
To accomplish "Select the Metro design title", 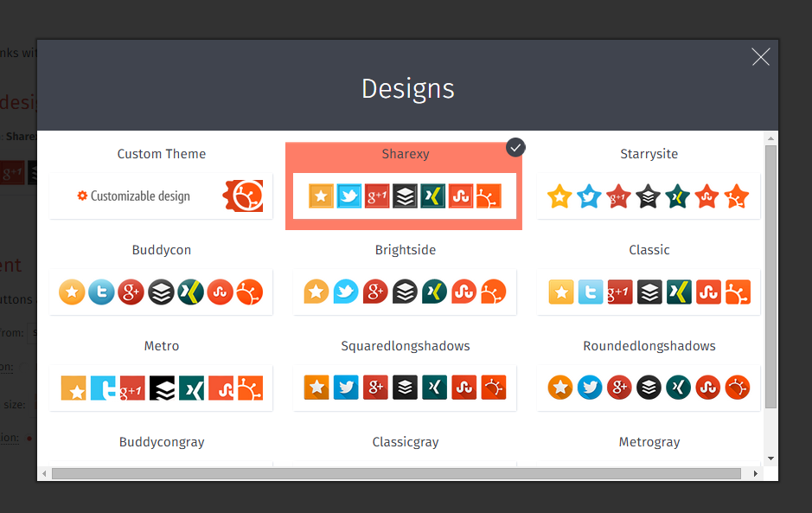I will pos(162,346).
